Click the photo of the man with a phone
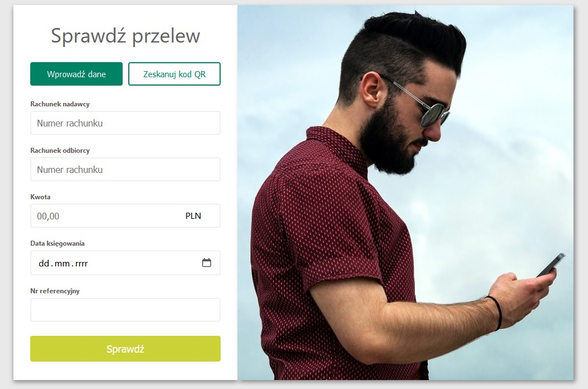 (x=405, y=193)
